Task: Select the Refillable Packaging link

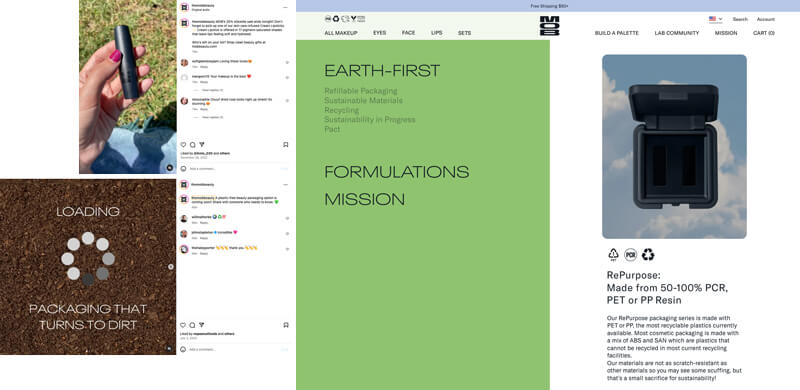Action: (361, 91)
